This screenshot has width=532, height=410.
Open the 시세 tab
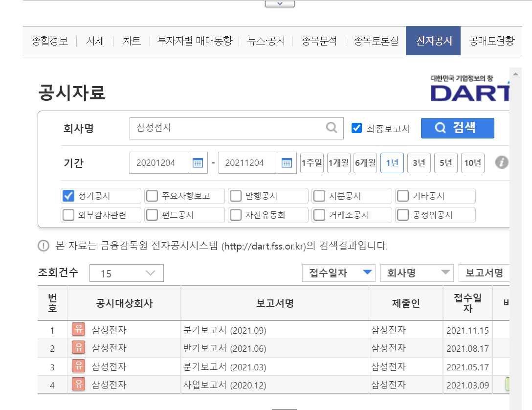click(95, 41)
